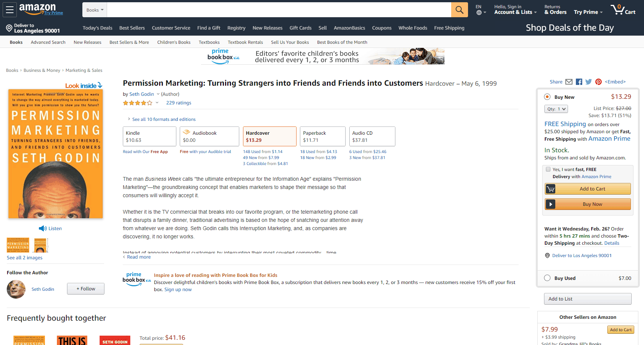Open the Qty quantity dropdown

(556, 109)
